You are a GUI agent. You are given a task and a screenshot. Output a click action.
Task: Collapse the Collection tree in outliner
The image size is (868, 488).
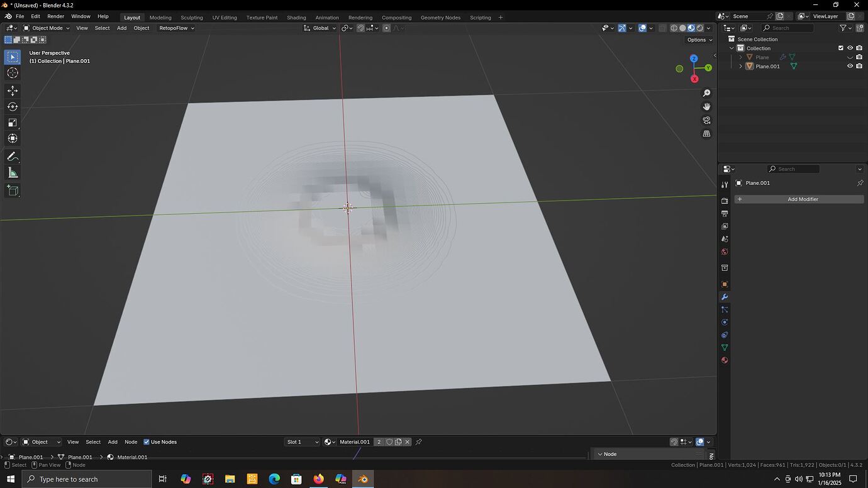pos(732,48)
